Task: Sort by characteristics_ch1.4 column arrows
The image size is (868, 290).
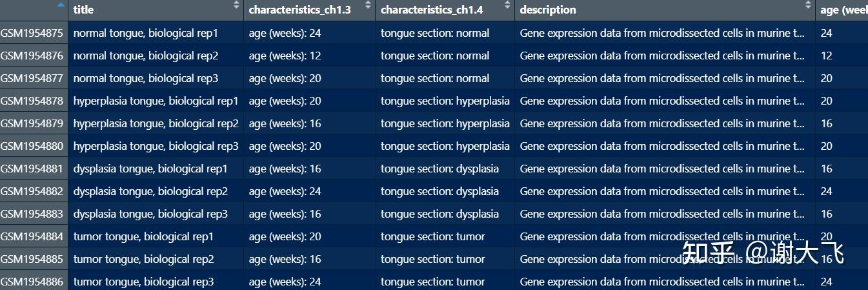Action: (507, 5)
